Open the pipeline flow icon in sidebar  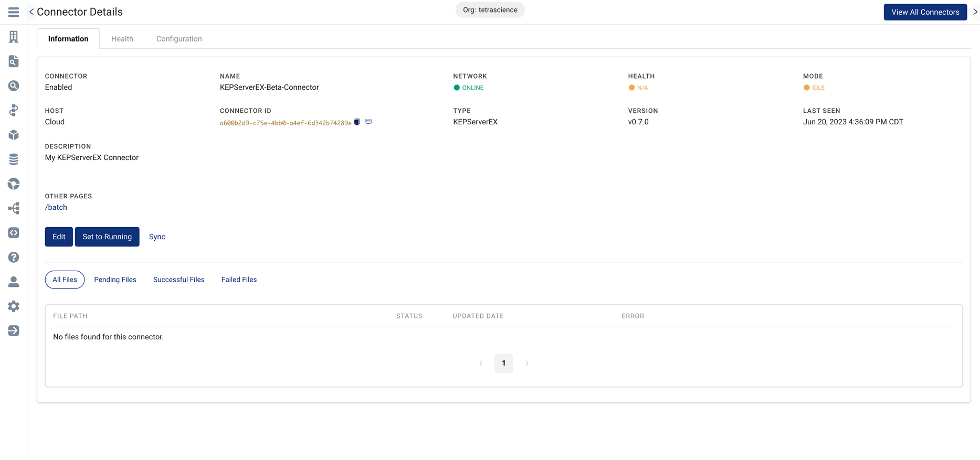pyautogui.click(x=14, y=110)
